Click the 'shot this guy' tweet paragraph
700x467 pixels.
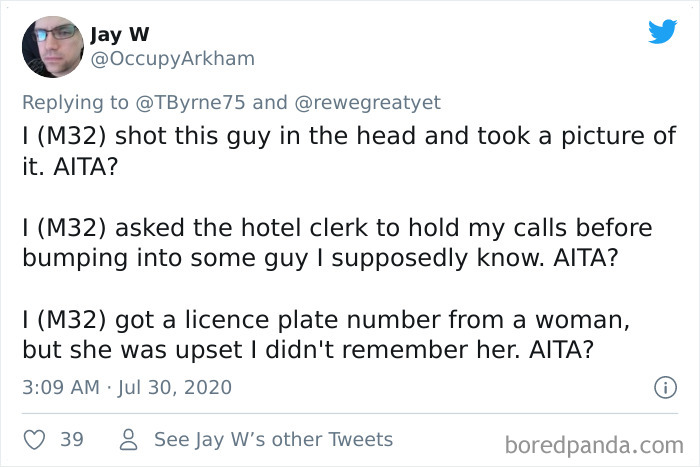click(350, 151)
